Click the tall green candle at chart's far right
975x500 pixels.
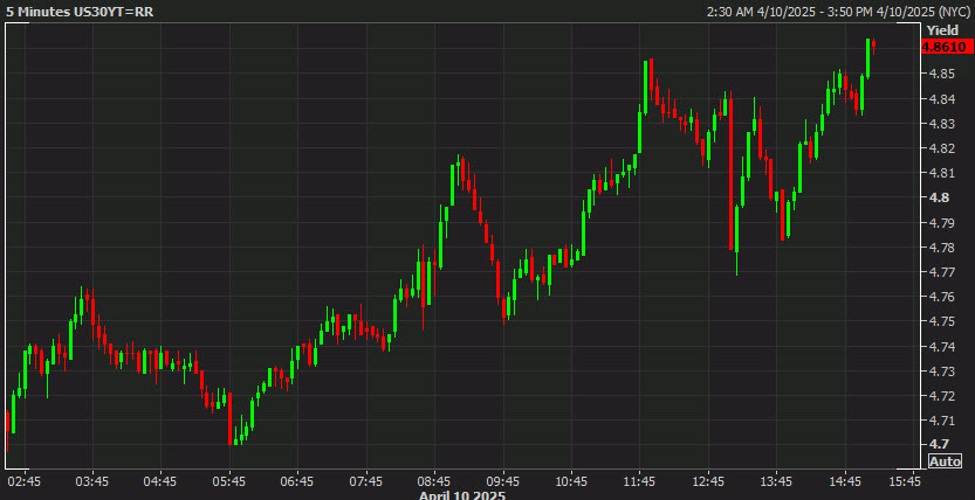tap(868, 58)
